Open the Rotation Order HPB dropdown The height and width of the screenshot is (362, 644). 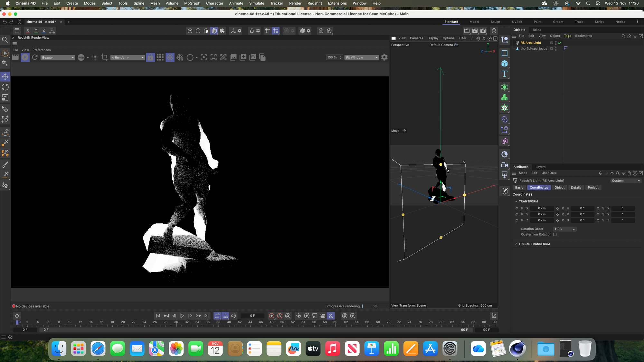point(565,229)
